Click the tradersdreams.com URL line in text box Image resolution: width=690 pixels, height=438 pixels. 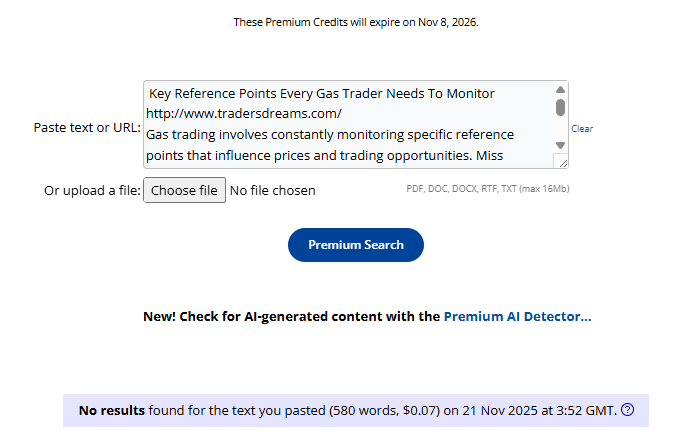(244, 113)
